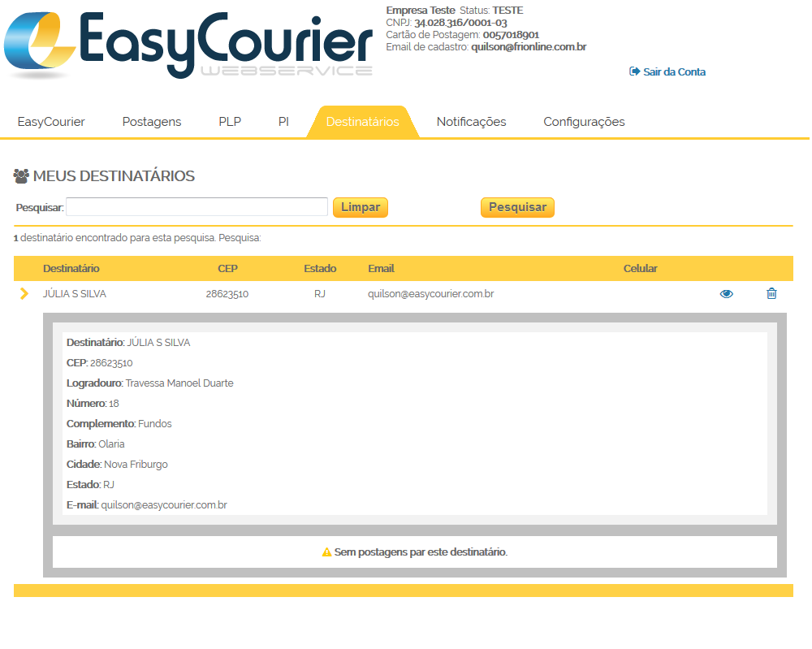Click the Email column header
Image resolution: width=812 pixels, height=649 pixels.
click(381, 268)
